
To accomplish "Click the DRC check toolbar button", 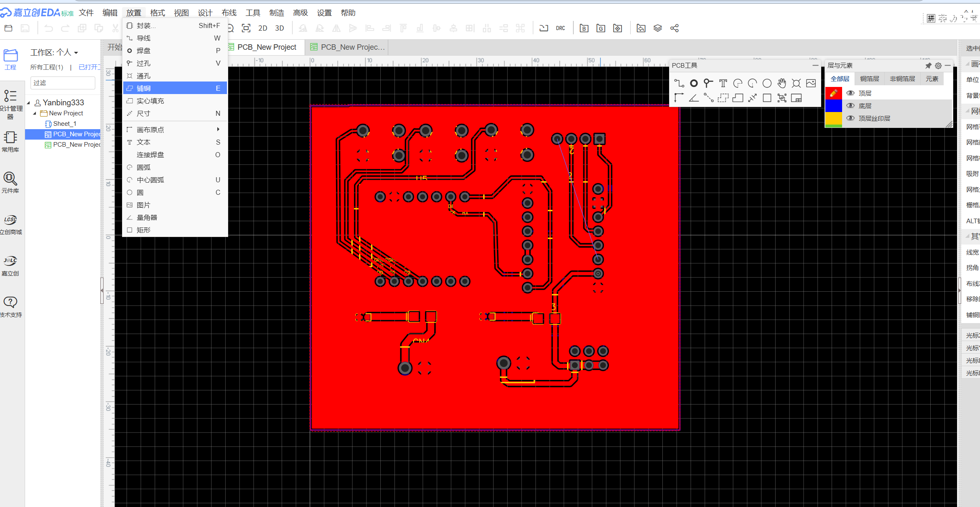I will coord(560,28).
